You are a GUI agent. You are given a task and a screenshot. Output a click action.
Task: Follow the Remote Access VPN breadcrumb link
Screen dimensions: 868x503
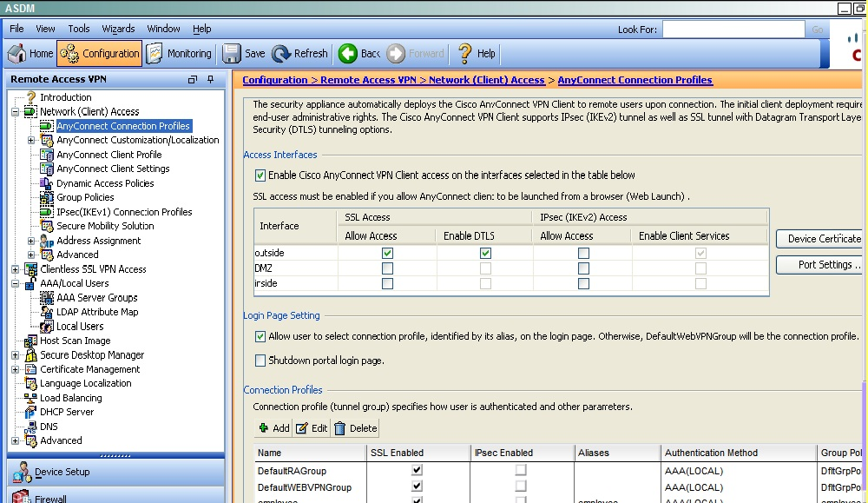(368, 80)
